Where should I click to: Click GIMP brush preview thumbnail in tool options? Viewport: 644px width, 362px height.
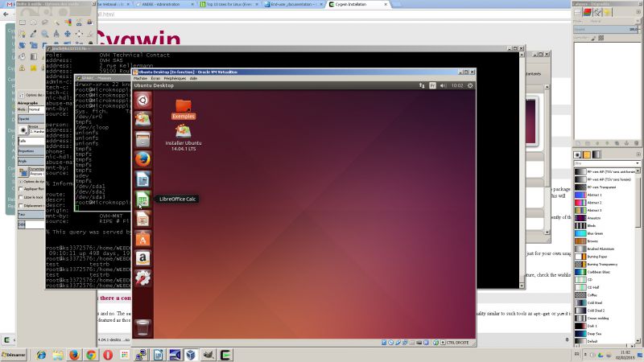tap(23, 130)
